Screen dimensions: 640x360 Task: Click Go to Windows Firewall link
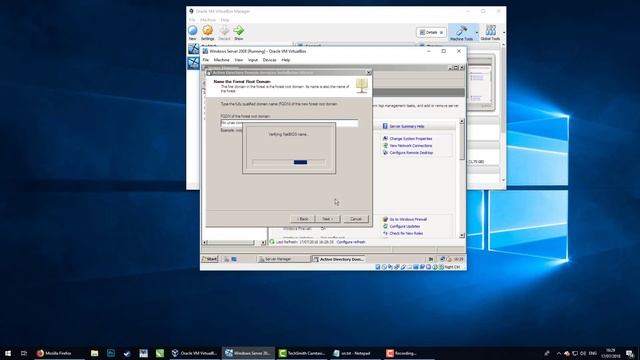pyautogui.click(x=408, y=220)
